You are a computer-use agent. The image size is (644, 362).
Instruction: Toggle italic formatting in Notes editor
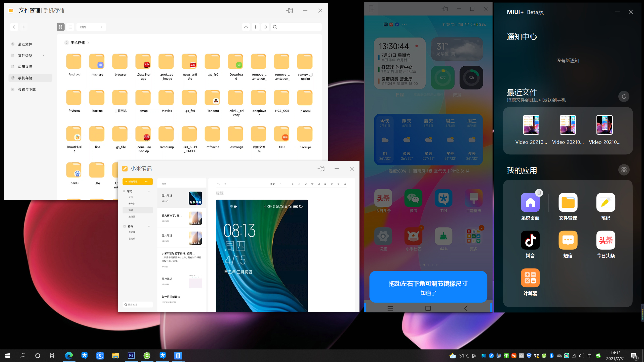(299, 184)
